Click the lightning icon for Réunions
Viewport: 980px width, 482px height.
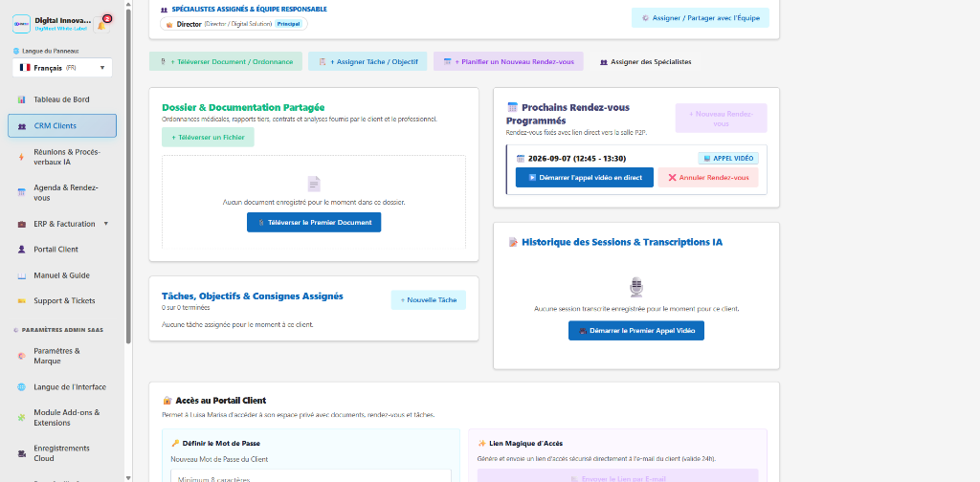coord(22,158)
